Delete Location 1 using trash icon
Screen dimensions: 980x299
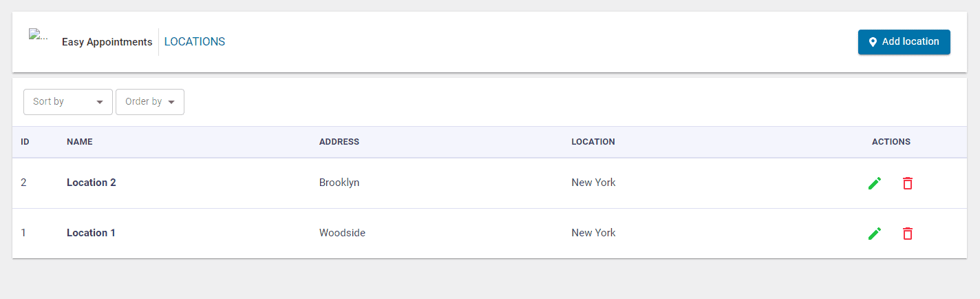908,234
